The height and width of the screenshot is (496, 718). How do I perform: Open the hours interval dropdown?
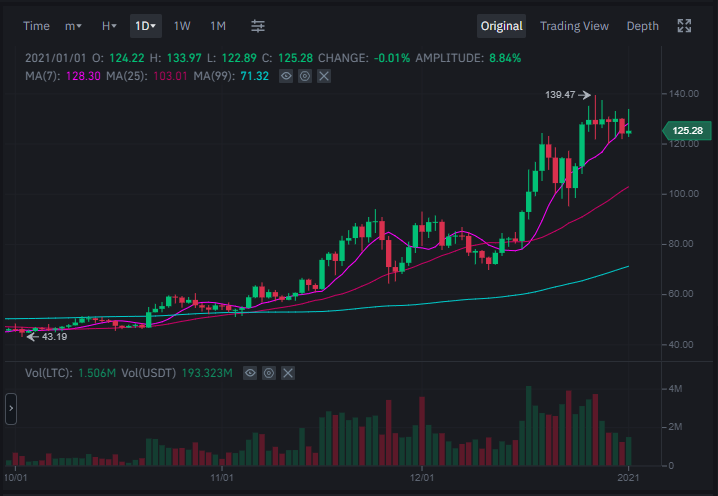coord(109,26)
